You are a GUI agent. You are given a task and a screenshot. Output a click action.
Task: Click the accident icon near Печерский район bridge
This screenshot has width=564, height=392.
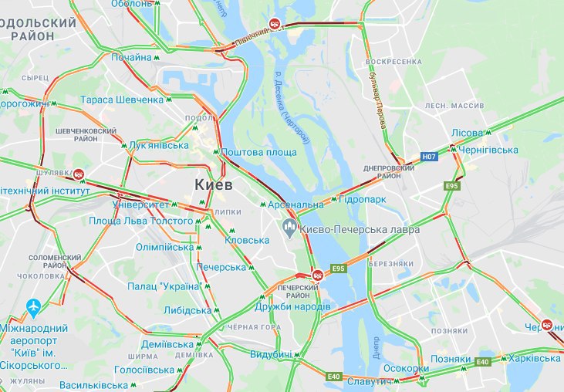click(x=317, y=275)
